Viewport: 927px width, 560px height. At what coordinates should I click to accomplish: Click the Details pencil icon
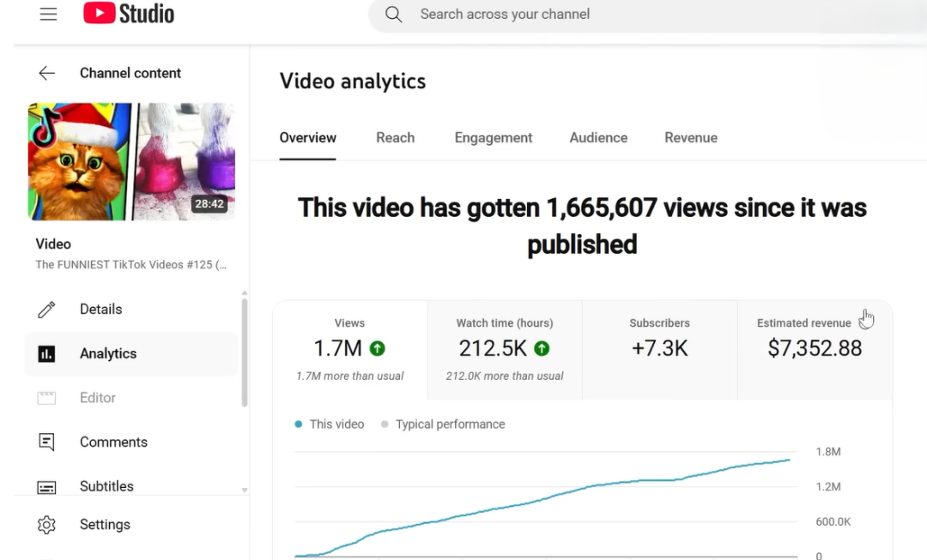click(x=46, y=310)
